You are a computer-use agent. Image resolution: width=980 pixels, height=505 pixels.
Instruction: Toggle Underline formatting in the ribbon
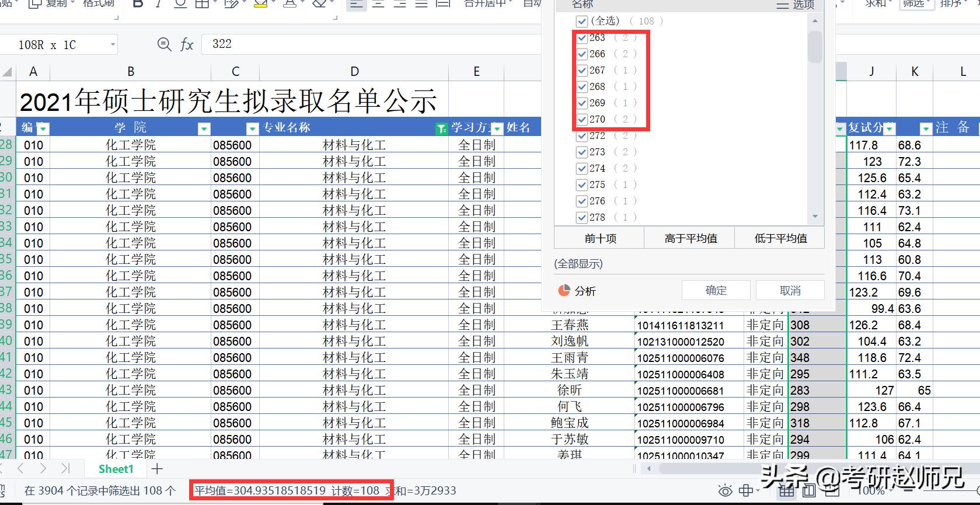point(180,4)
